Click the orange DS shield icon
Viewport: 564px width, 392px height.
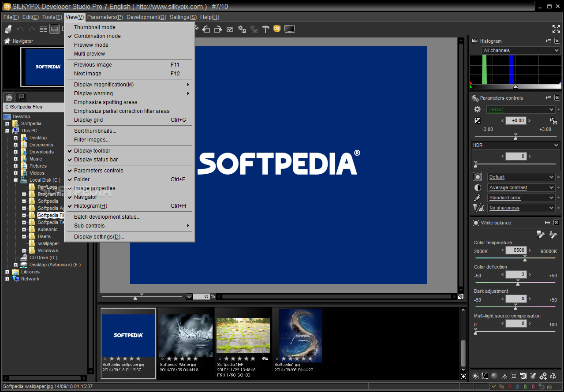(x=277, y=29)
